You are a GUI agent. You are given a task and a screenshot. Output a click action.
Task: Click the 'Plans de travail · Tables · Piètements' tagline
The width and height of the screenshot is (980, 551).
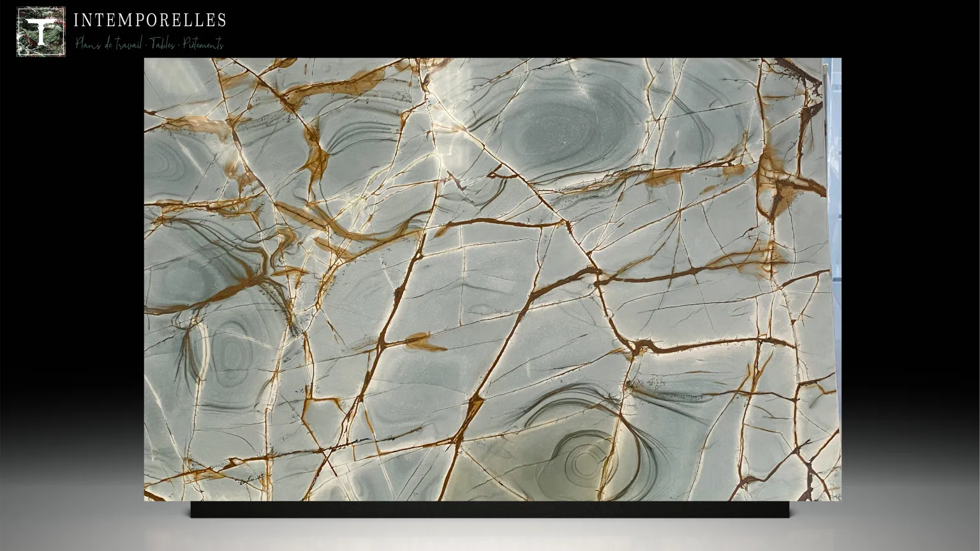tap(149, 44)
